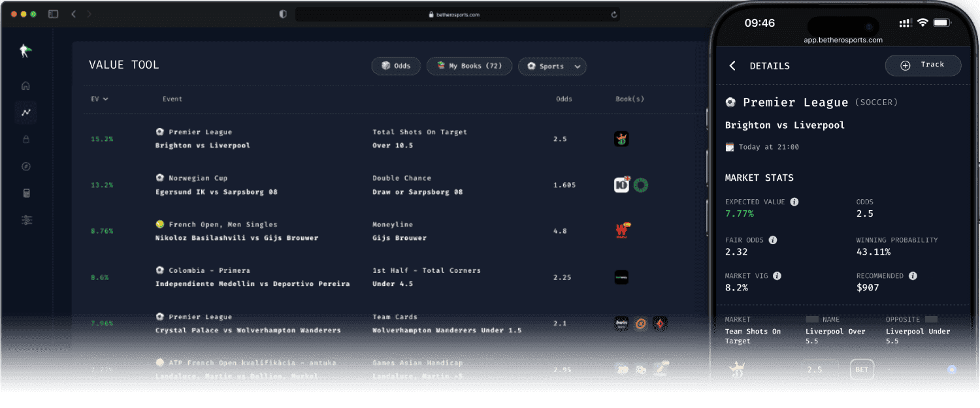Click the info icon beside Recommended
Screen dimensions: 980x408
[913, 275]
